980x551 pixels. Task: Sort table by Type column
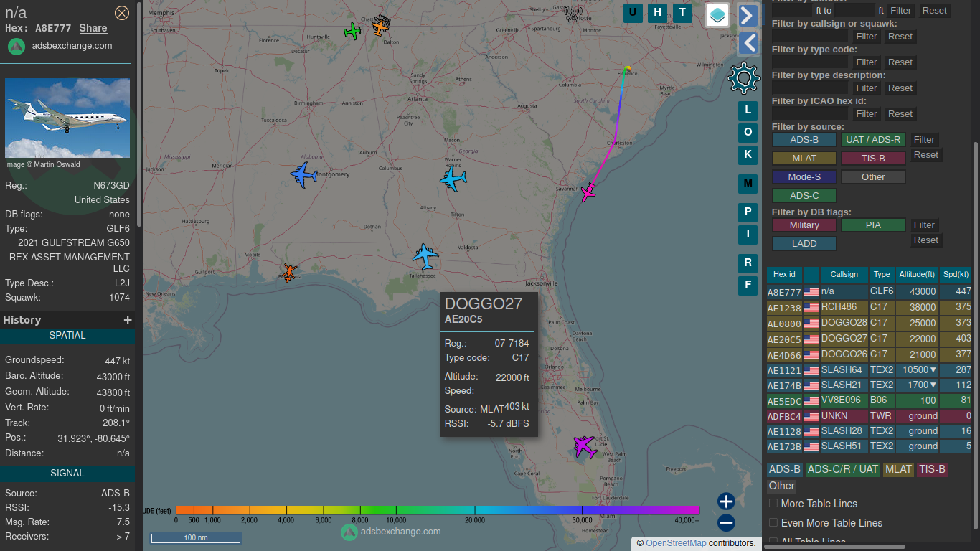click(x=882, y=275)
